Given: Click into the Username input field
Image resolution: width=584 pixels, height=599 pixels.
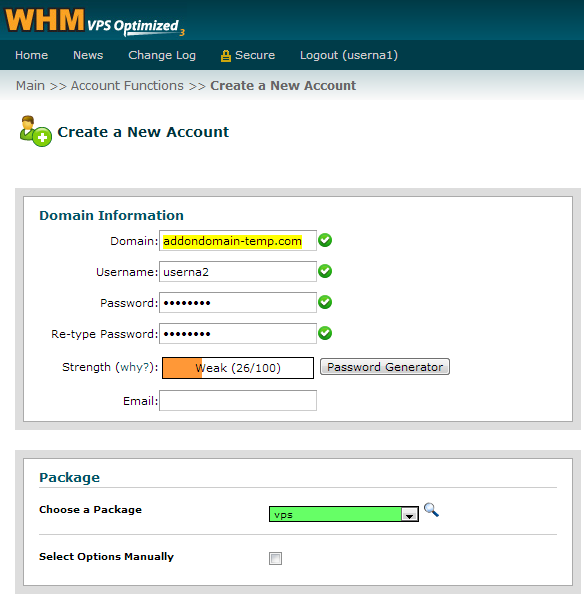Looking at the screenshot, I should 238,272.
